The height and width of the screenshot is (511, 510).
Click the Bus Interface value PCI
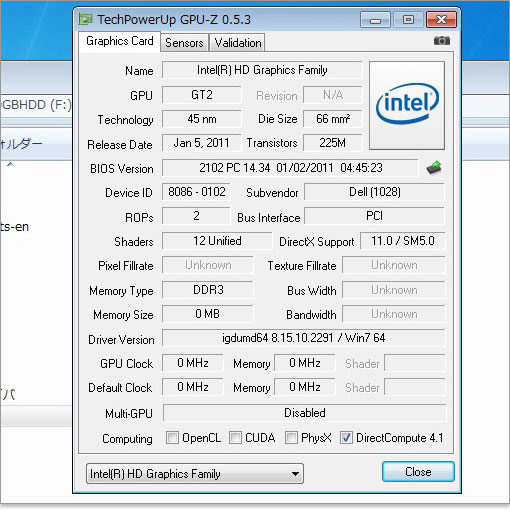pos(375,216)
